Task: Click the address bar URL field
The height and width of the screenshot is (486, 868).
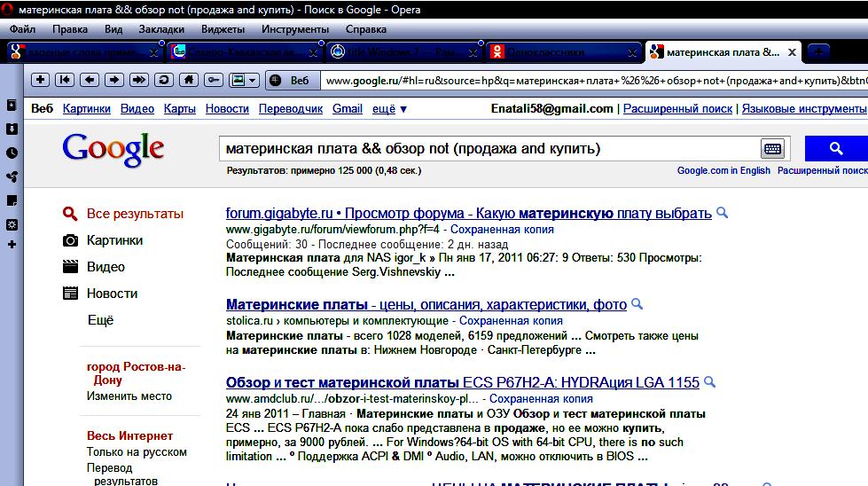Action: [594, 81]
